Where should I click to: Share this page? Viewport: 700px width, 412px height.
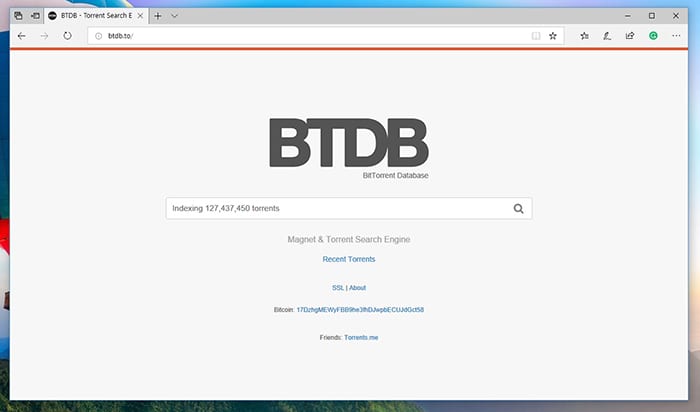coord(629,36)
